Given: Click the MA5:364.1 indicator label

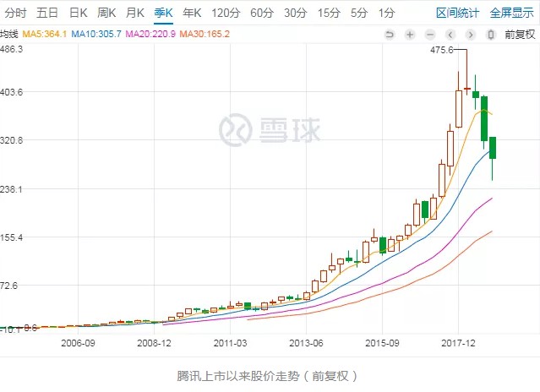Looking at the screenshot, I should [x=45, y=34].
